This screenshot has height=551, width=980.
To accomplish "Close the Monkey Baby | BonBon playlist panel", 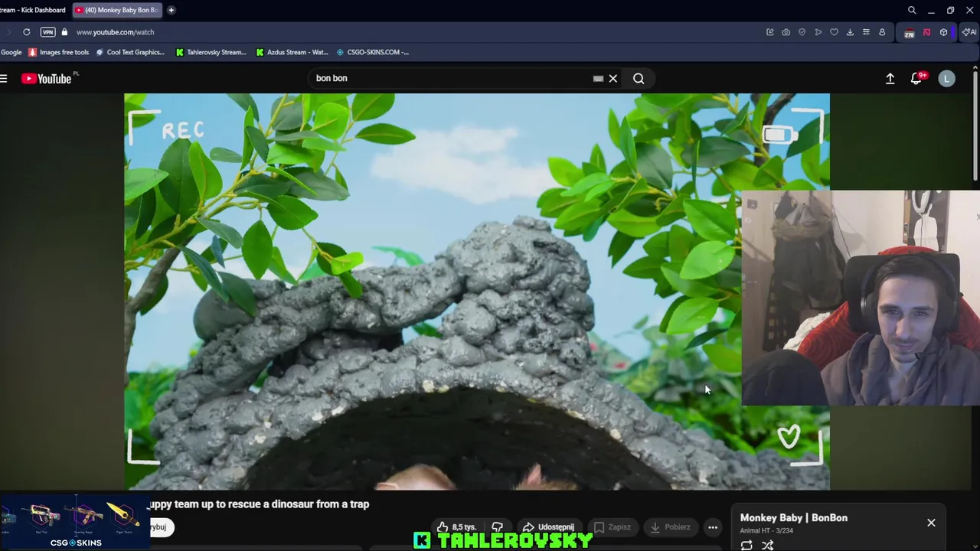I will coord(931,523).
